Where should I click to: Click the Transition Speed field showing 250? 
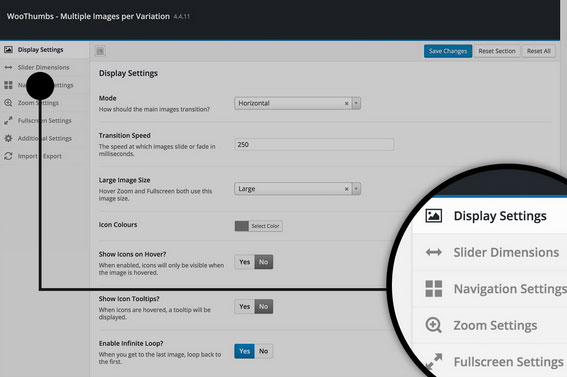(314, 145)
